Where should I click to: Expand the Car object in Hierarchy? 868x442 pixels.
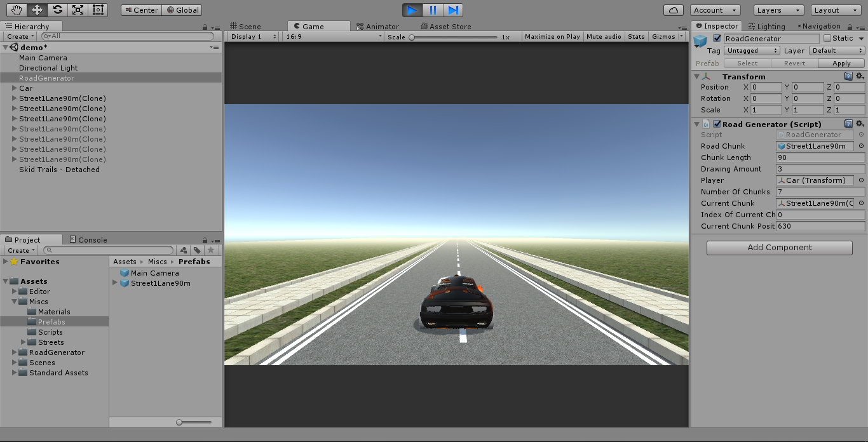coord(15,88)
